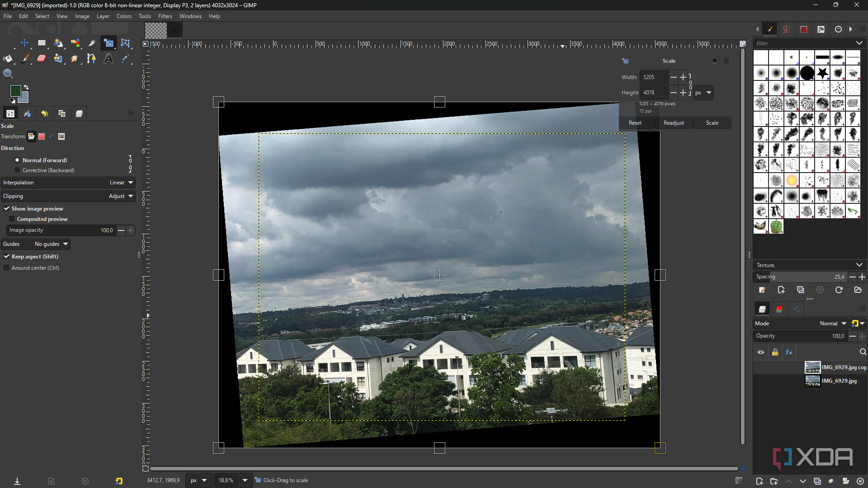Select the Color Picker tool
This screenshot has height=488, width=868.
pyautogui.click(x=125, y=58)
